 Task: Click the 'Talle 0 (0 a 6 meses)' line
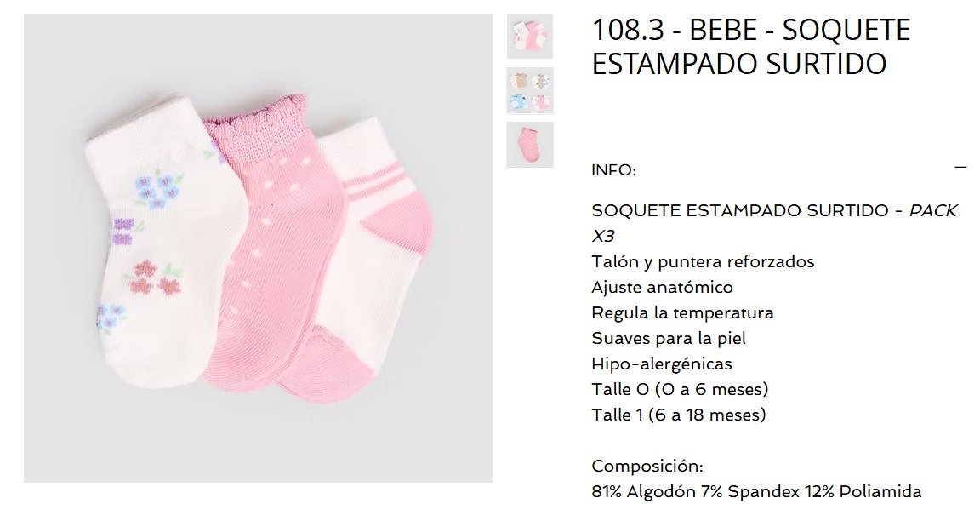pos(680,390)
